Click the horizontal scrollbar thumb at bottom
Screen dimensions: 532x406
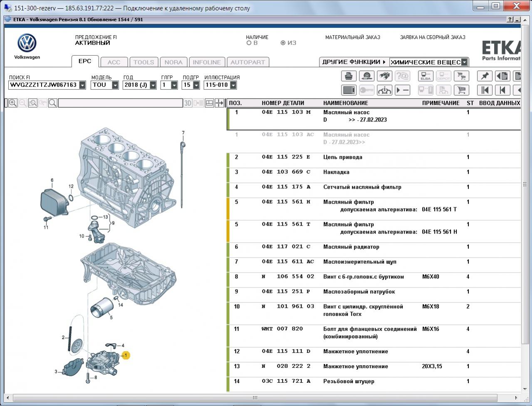255,398
